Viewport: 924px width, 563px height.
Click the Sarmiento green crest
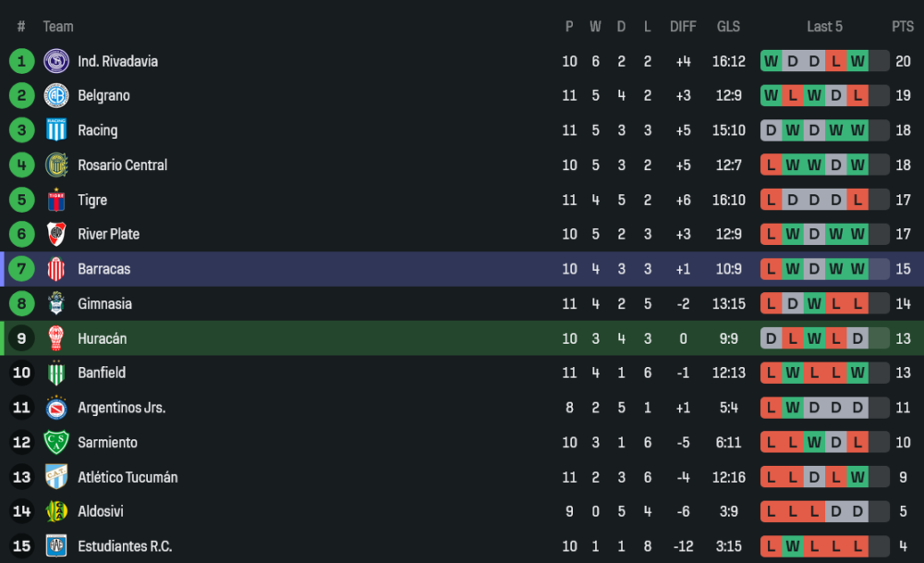(x=56, y=442)
